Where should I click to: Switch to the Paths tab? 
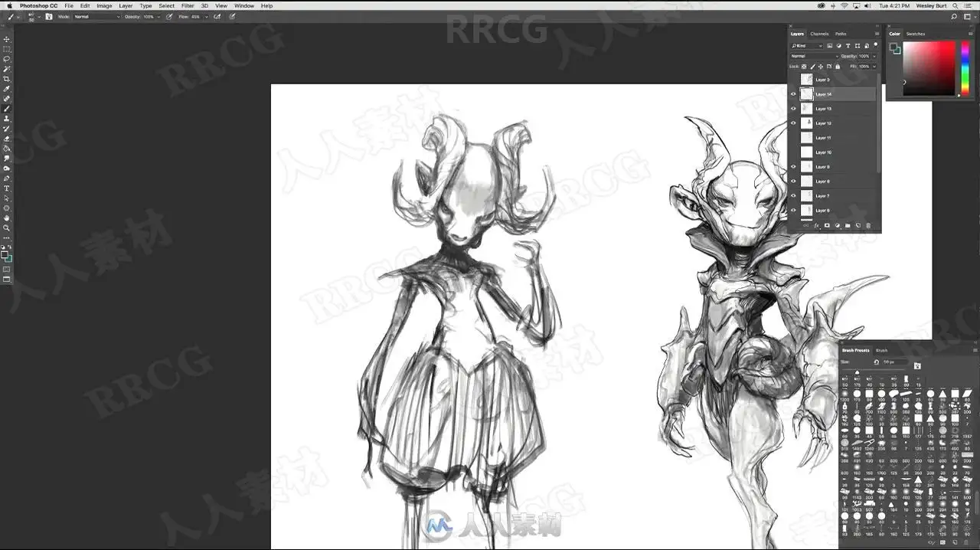[x=841, y=34]
